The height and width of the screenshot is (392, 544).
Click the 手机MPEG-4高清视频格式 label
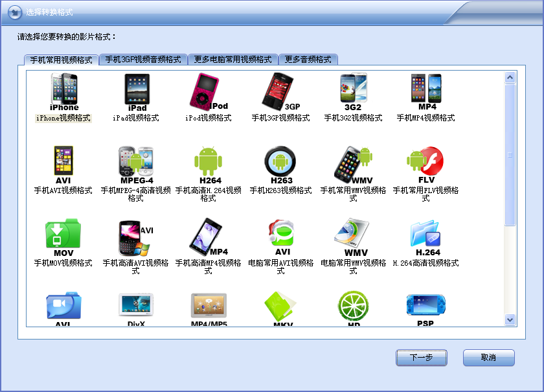click(135, 194)
